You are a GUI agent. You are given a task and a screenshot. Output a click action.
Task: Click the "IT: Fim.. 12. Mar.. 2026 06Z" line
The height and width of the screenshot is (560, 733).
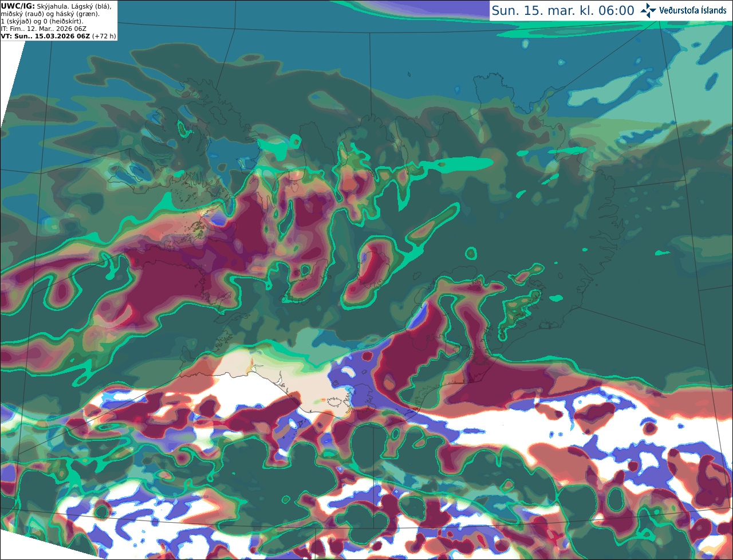coord(44,29)
